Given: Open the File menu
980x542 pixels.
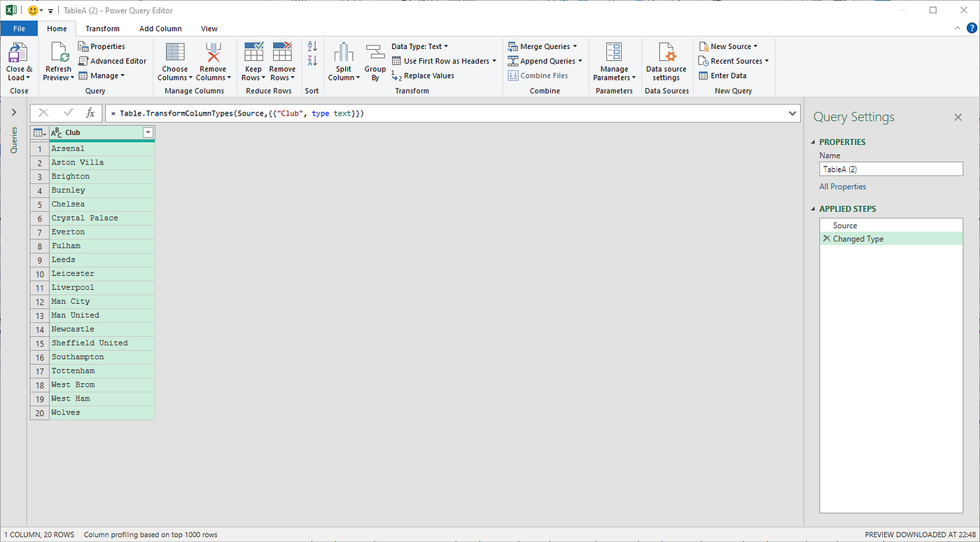Looking at the screenshot, I should [x=19, y=29].
